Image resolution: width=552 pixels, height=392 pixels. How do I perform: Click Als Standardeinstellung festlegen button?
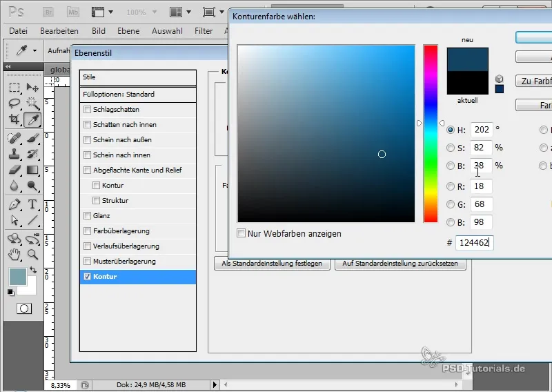[272, 264]
